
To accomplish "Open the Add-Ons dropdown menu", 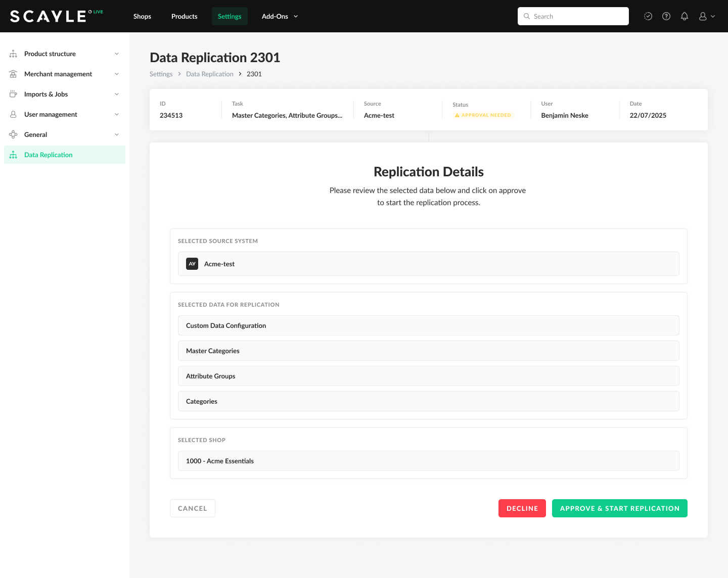I will (280, 16).
